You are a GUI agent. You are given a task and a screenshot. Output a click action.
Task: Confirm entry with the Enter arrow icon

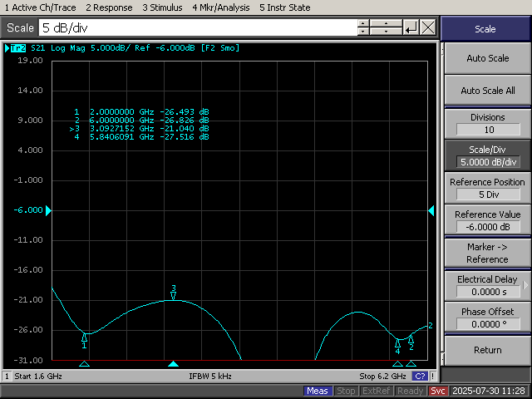411,27
